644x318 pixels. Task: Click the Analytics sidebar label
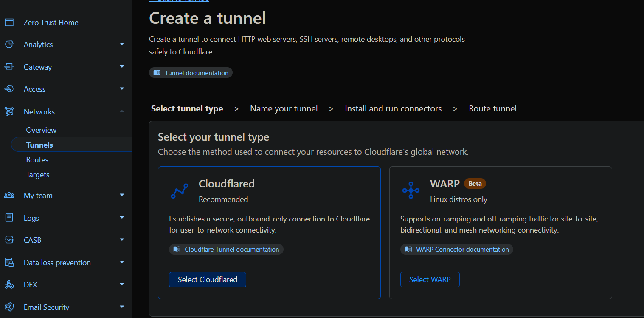tap(38, 45)
